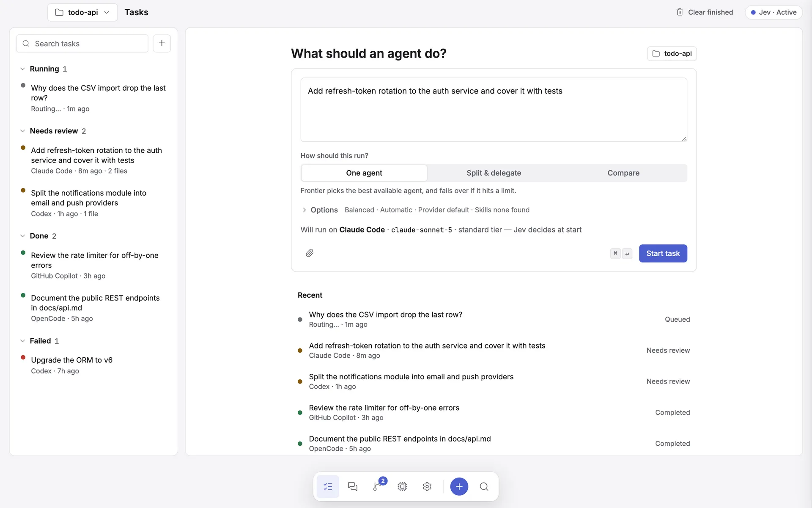Open sidebar task Review the rate limiter
Image resolution: width=812 pixels, height=508 pixels.
93,265
